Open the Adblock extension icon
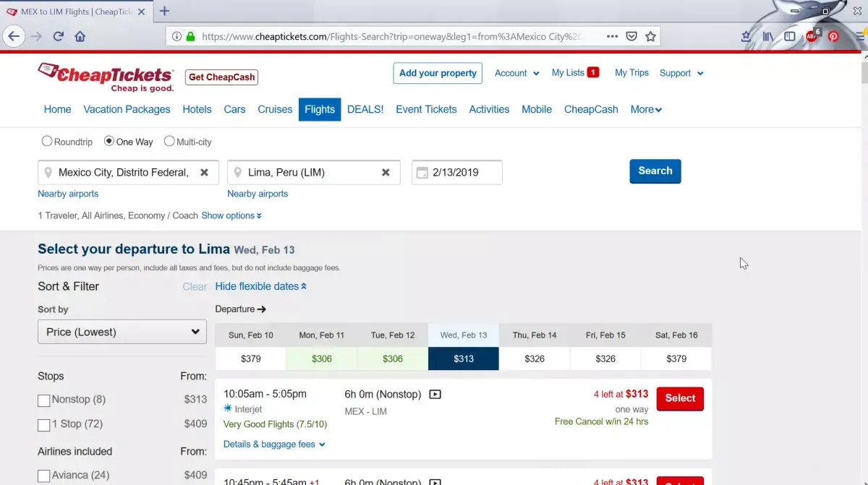This screenshot has height=485, width=868. pos(812,35)
